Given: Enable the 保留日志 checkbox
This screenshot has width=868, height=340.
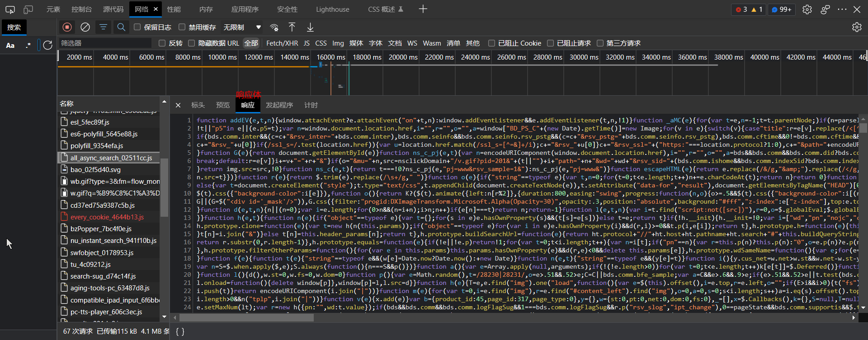Looking at the screenshot, I should pyautogui.click(x=137, y=27).
